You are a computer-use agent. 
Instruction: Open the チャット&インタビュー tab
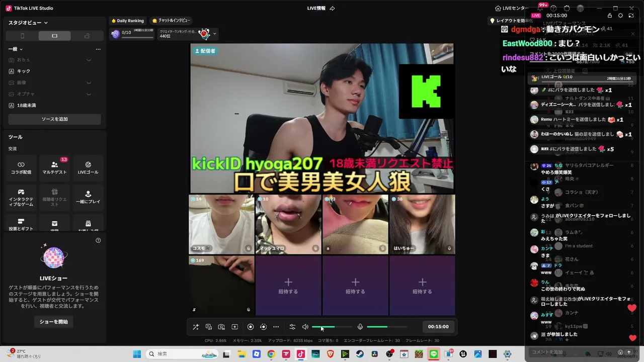(x=171, y=21)
